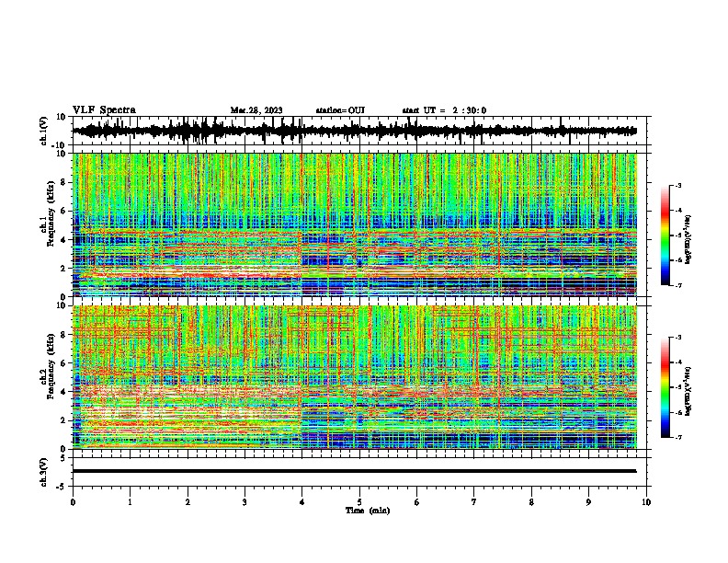Click time axis tick label "4"
This screenshot has height=563, width=728.
[302, 502]
